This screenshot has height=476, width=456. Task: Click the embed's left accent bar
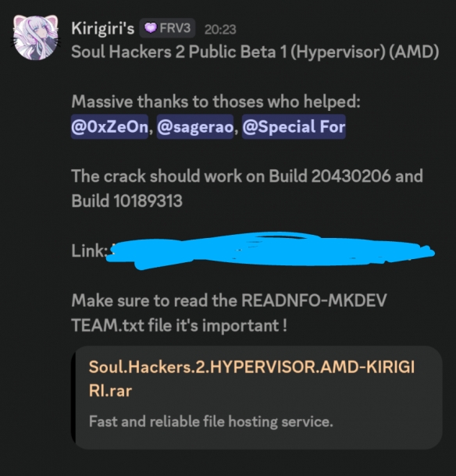pyautogui.click(x=73, y=397)
